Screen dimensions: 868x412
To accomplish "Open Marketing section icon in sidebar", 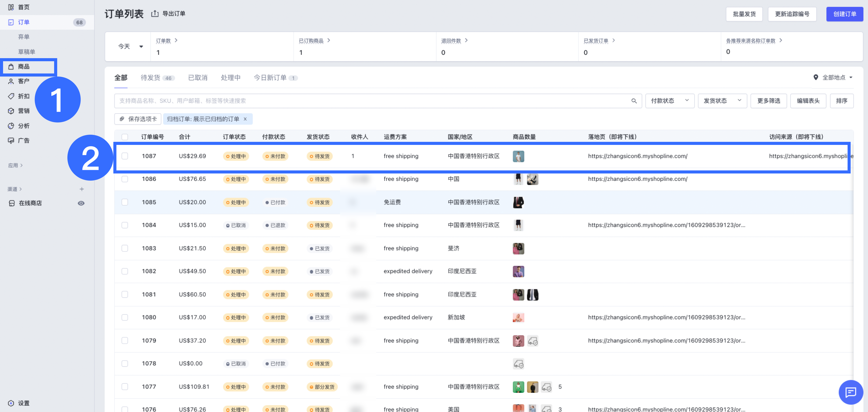I will [x=11, y=111].
